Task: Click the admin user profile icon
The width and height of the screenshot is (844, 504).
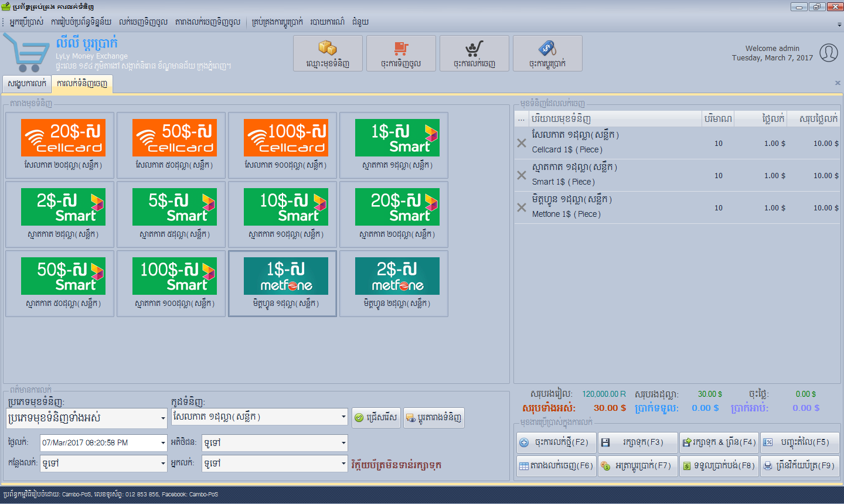Action: click(828, 53)
